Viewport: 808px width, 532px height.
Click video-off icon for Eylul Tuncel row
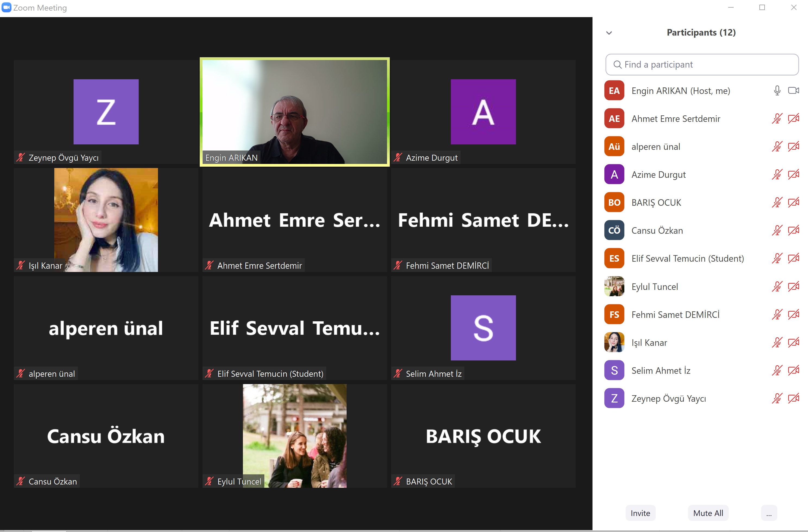click(x=793, y=286)
